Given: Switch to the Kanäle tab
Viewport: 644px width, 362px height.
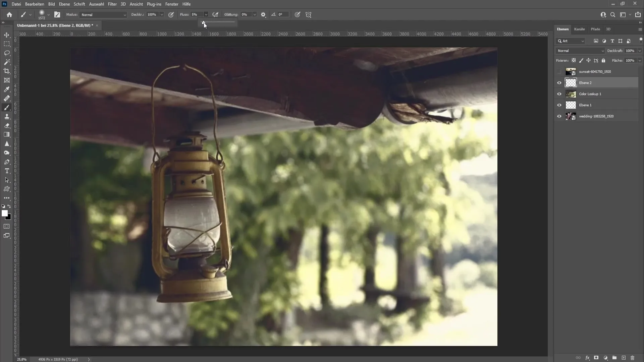Looking at the screenshot, I should tap(579, 29).
